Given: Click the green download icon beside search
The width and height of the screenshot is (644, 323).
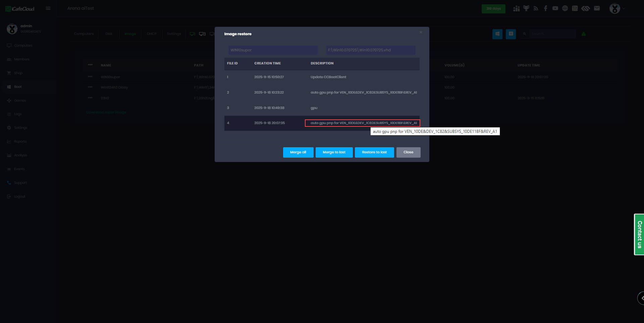Looking at the screenshot, I should point(584,34).
